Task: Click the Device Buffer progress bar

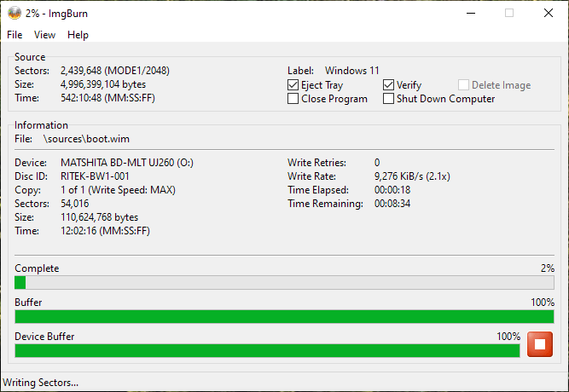Action: point(266,350)
